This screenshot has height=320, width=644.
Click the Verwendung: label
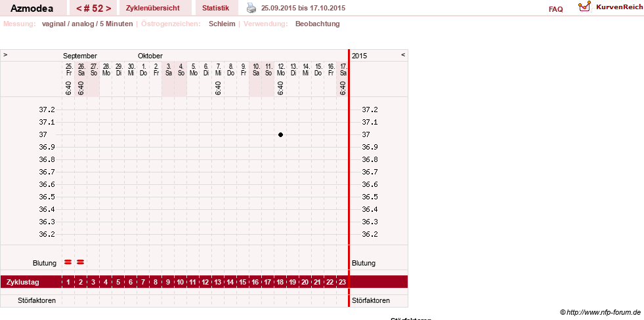(x=266, y=24)
